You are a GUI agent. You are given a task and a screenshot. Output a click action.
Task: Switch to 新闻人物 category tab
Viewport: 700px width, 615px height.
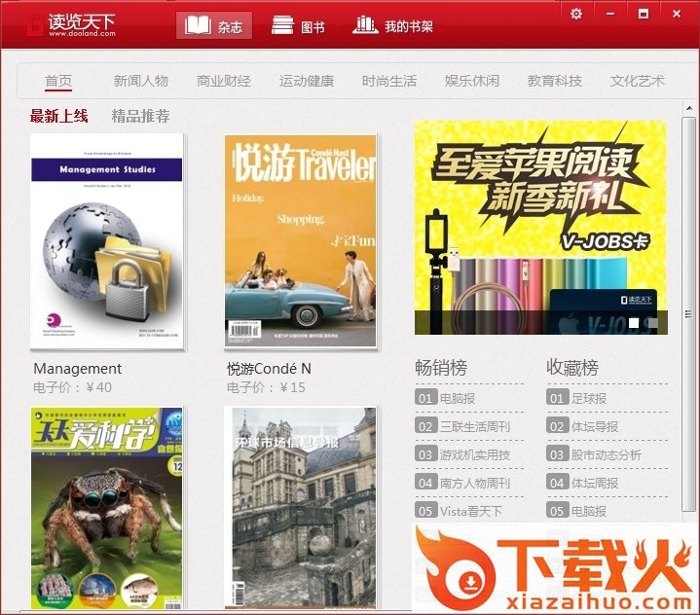pos(141,81)
